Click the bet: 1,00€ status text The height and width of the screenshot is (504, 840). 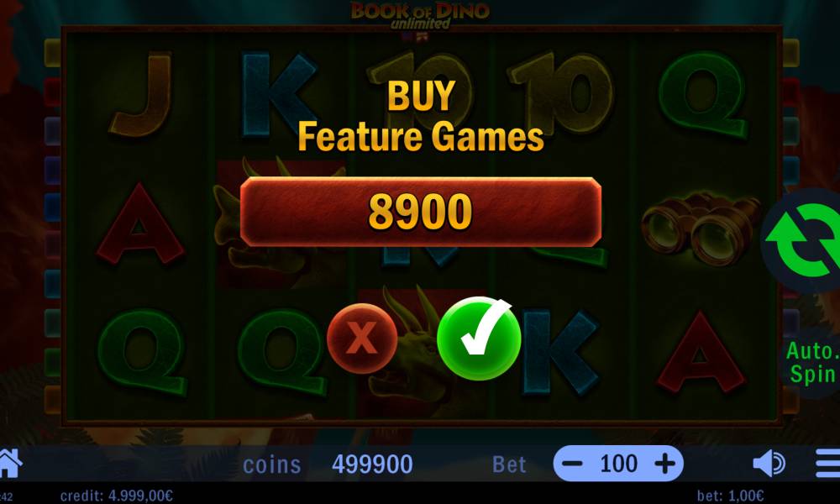pos(730,496)
